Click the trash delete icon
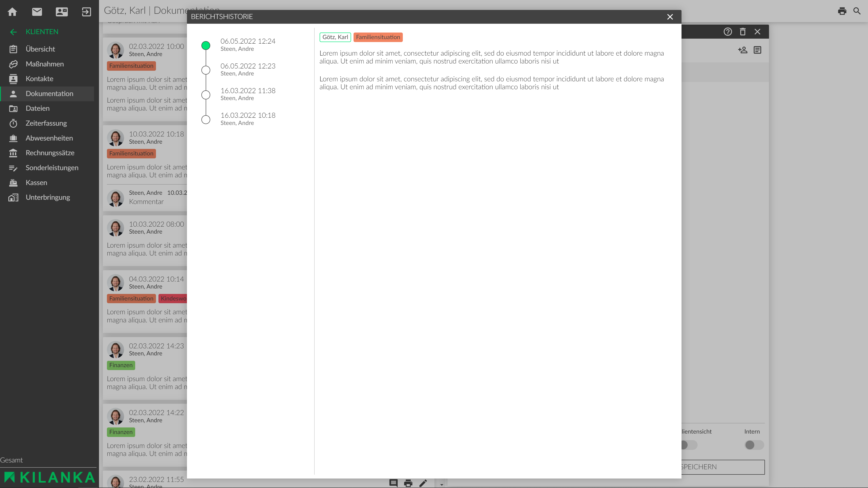 point(743,32)
